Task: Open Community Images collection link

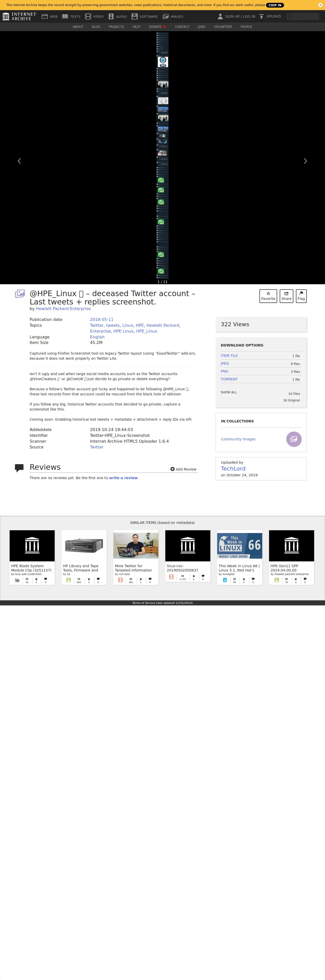Action: point(238,439)
